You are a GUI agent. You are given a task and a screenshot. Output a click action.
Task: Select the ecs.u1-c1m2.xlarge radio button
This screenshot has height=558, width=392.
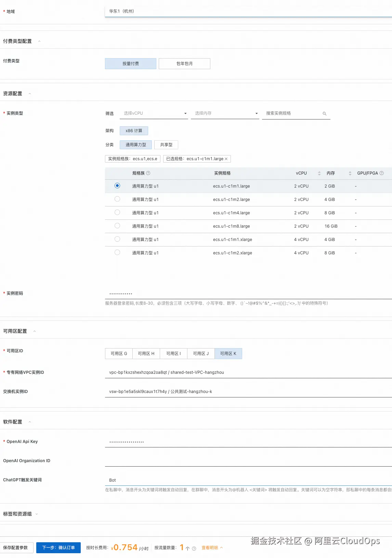117,252
